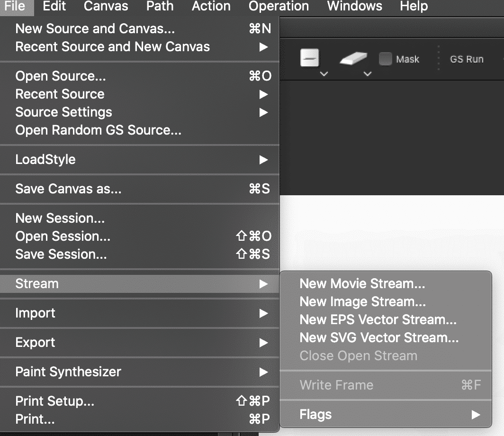Select Open Source... menu item

139,76
